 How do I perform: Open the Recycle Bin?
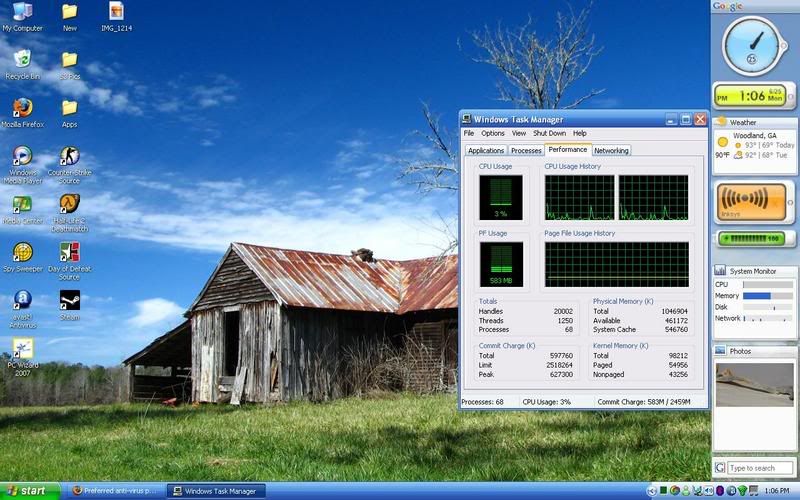coord(22,60)
